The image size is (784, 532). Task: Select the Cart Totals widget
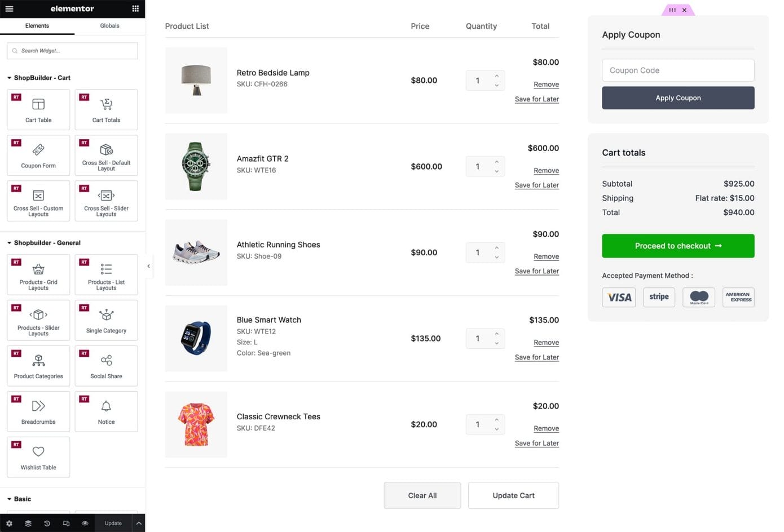pyautogui.click(x=106, y=109)
